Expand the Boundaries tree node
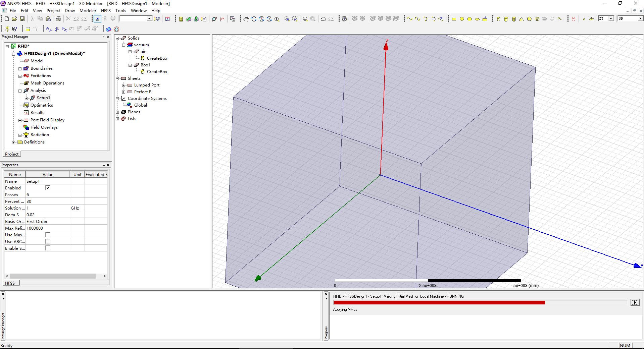Viewport: 644px width, 349px height. point(20,68)
